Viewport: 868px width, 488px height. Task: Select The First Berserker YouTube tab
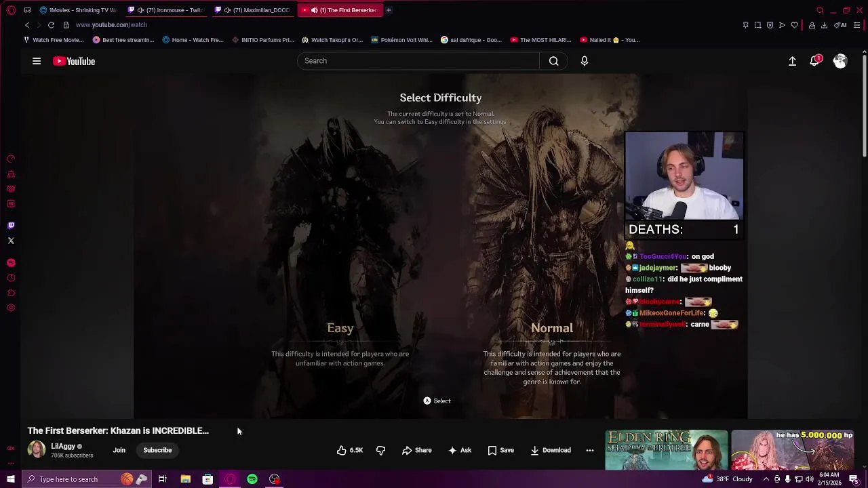coord(341,10)
